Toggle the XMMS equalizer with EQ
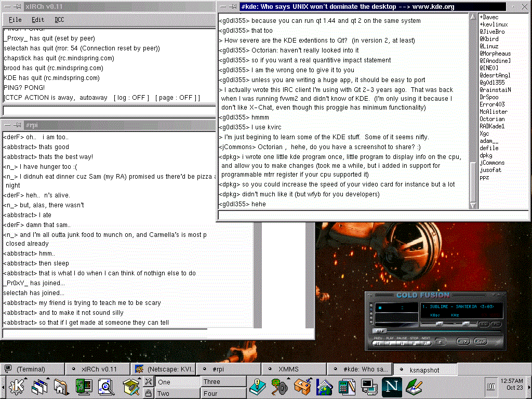Screen dimensions: 532x399 [x=484, y=324]
